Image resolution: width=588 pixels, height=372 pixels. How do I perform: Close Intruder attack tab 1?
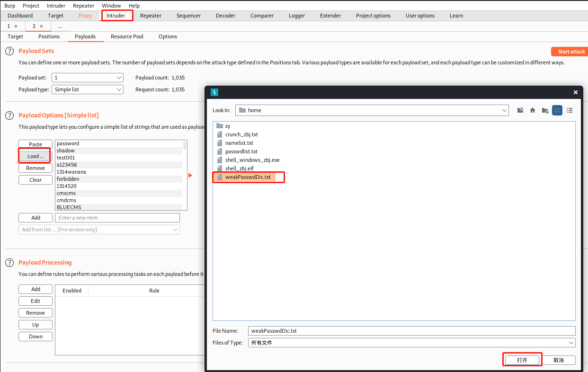click(x=16, y=26)
